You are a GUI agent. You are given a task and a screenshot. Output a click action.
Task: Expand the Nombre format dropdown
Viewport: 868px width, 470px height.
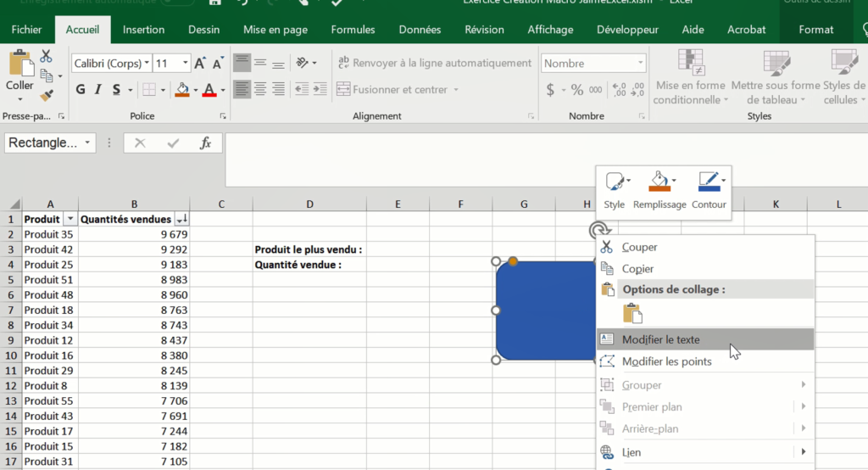(640, 64)
